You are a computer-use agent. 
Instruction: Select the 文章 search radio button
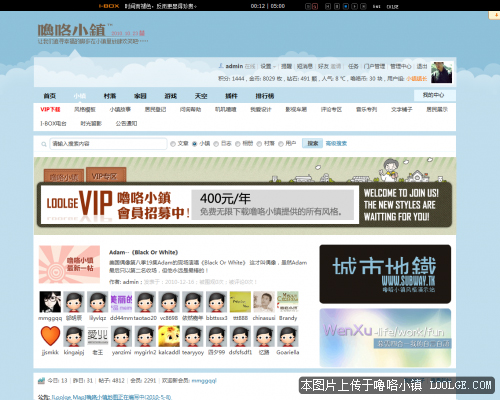pyautogui.click(x=173, y=144)
